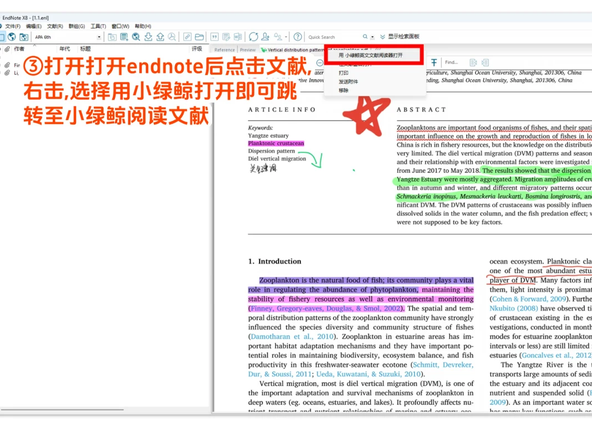The height and width of the screenshot is (430, 592).
Task: Switch to Integrated Library & Online mode icon
Action: tap(23, 37)
